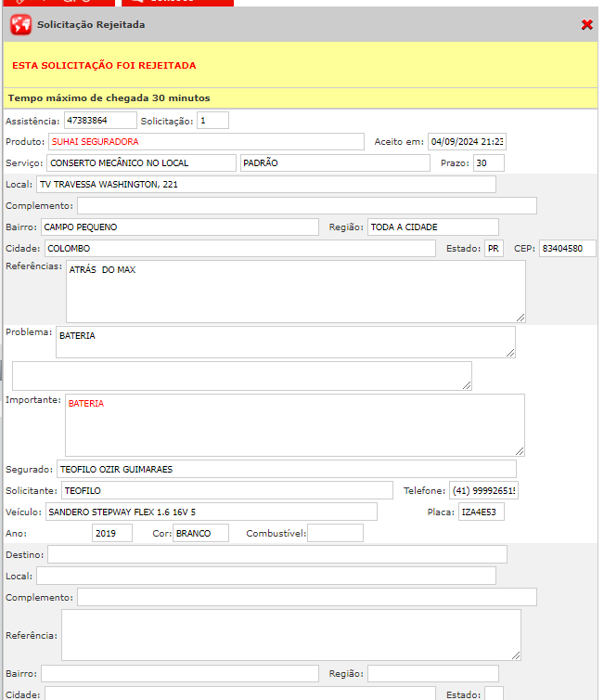Click the Estado field PR
This screenshot has width=604, height=700.
(x=494, y=248)
